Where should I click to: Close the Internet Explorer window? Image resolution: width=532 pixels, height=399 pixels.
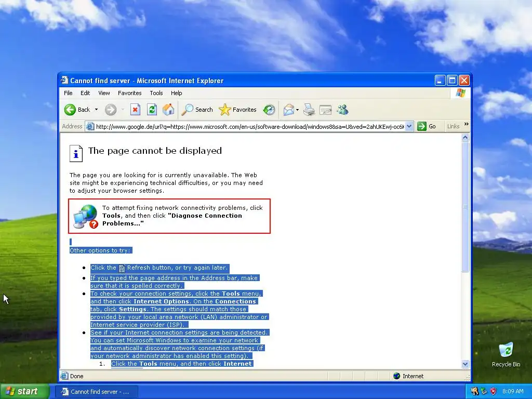pos(464,81)
